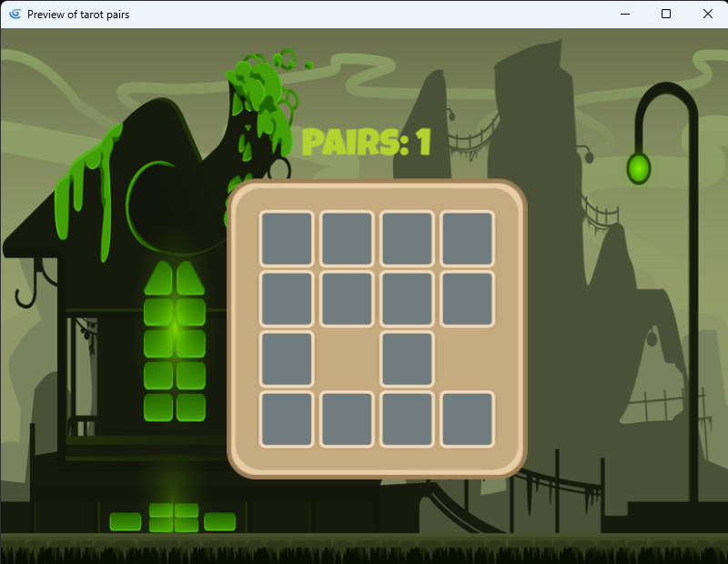The width and height of the screenshot is (728, 564).
Task: Click the PAIRS: 1 score label
Action: coord(367,142)
